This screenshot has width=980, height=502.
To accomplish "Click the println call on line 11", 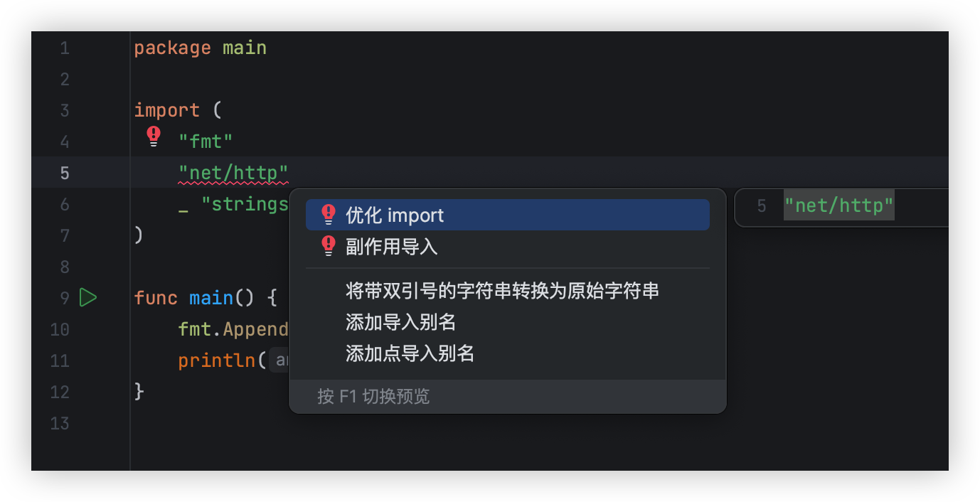I will [217, 361].
